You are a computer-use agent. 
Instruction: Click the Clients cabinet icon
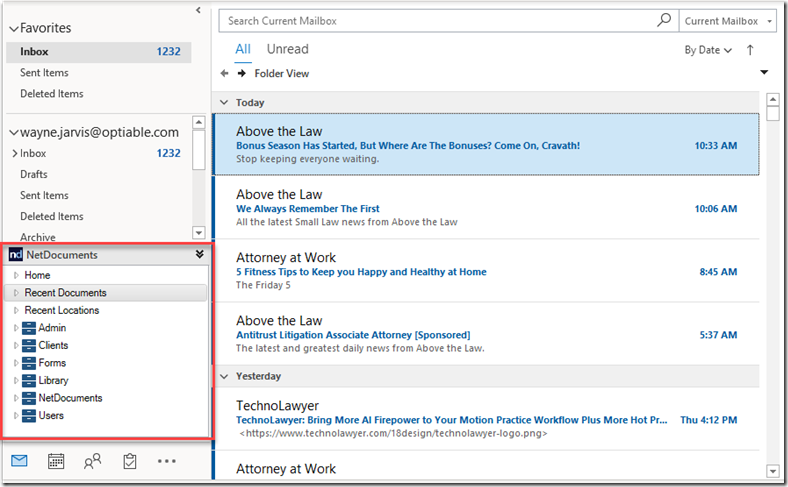[29, 345]
